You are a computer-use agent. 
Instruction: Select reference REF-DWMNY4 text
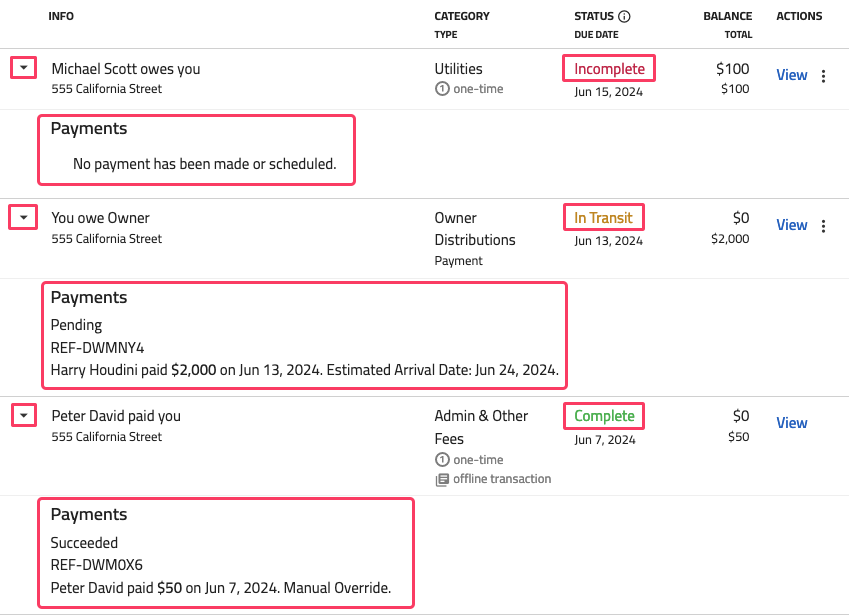tap(98, 348)
